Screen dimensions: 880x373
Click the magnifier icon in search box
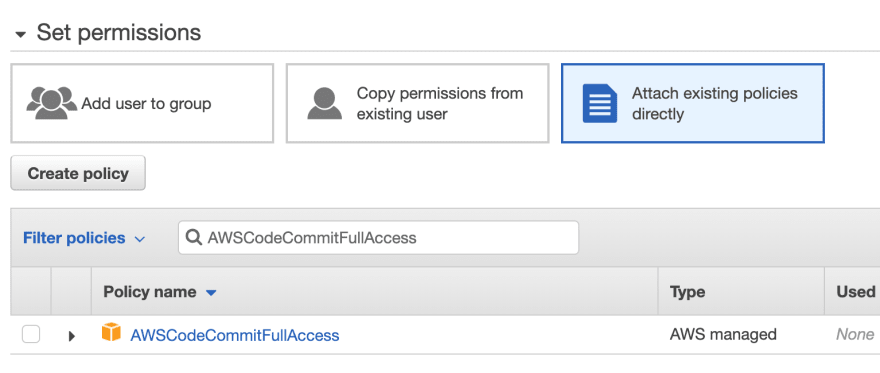194,238
